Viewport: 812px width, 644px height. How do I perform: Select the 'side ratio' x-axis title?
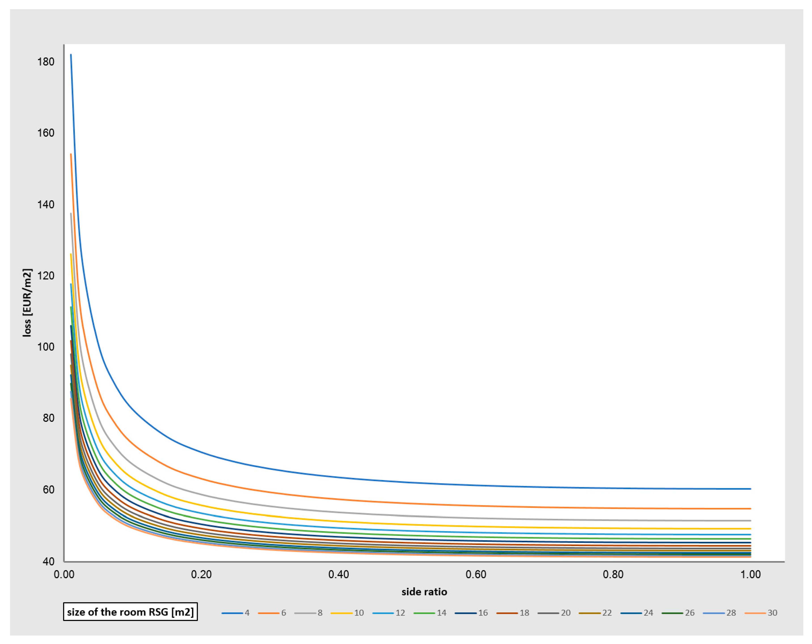coord(424,592)
